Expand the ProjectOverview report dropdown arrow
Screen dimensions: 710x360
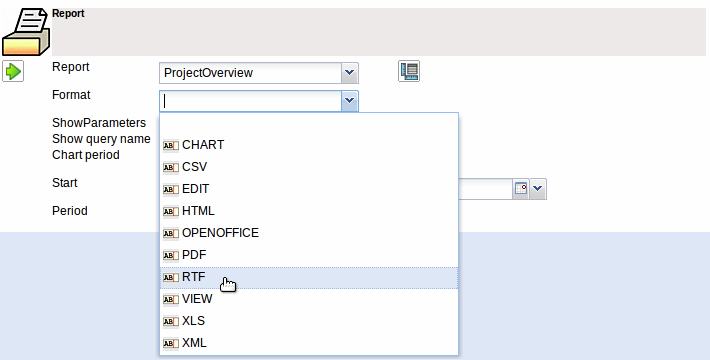click(349, 73)
